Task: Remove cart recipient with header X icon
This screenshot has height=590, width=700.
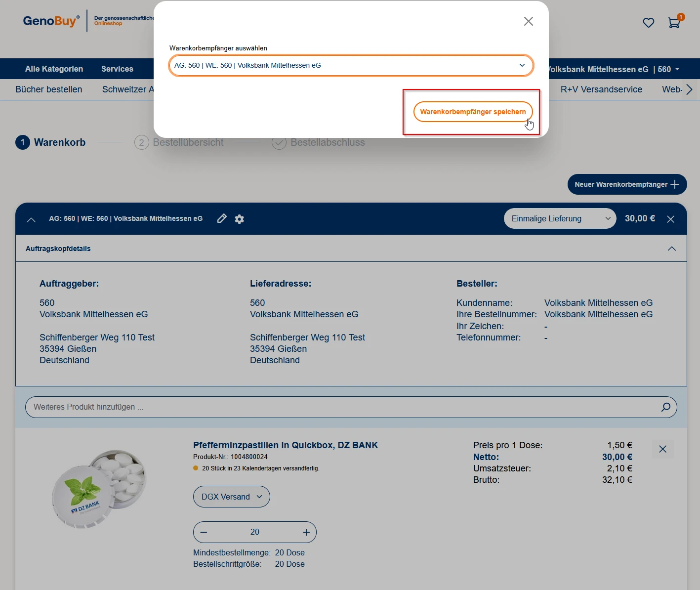Action: (x=670, y=219)
